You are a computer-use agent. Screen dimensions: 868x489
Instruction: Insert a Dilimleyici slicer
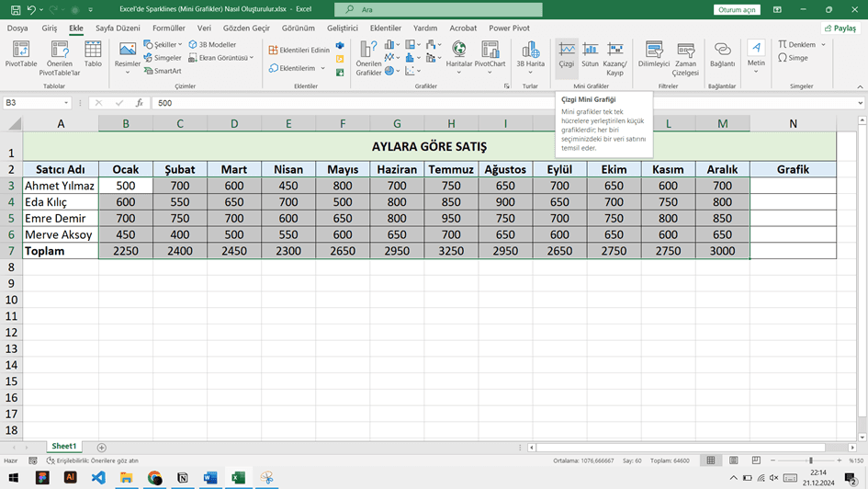[x=654, y=55]
